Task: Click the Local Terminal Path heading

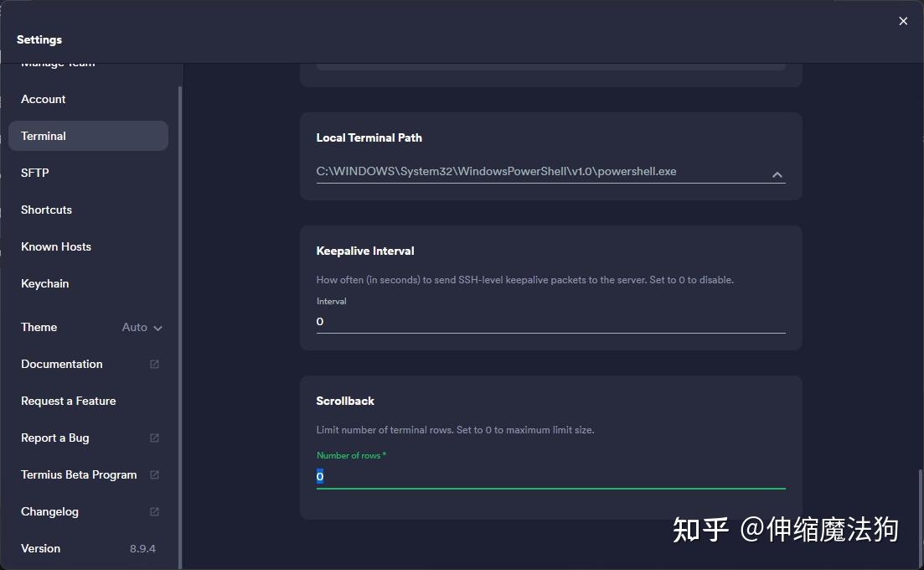Action: [x=369, y=138]
